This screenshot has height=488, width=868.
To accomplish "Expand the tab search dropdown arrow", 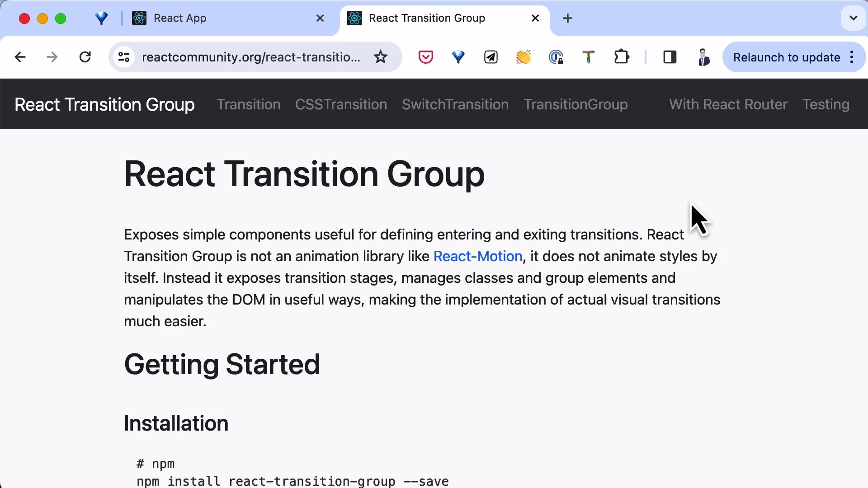I will [x=853, y=18].
